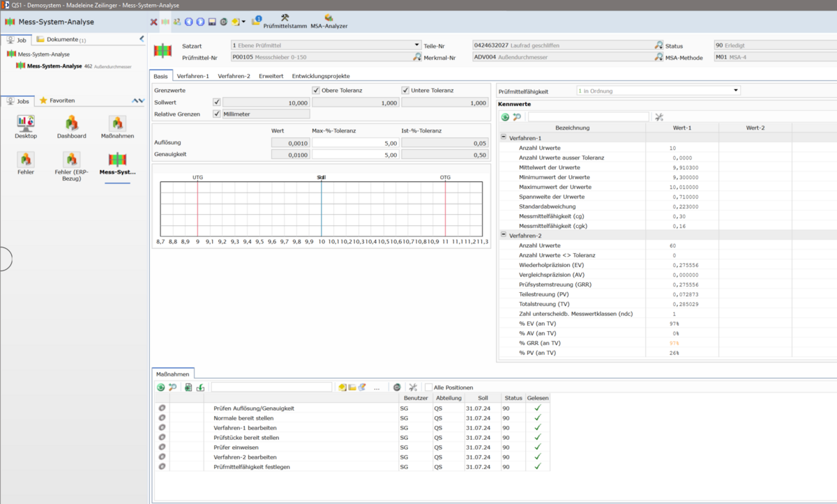Click the '% GRR (an TV)' row
Viewport: 837px width, 504px height.
[666, 343]
